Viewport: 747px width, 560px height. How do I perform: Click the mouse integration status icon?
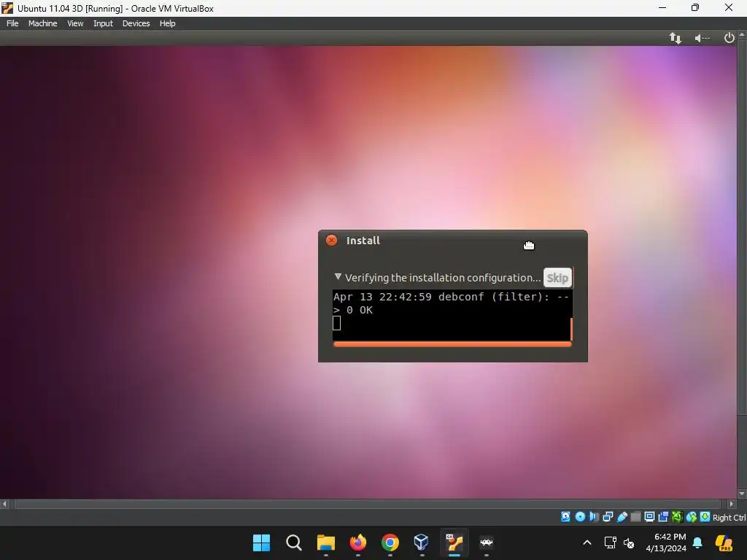click(x=692, y=517)
